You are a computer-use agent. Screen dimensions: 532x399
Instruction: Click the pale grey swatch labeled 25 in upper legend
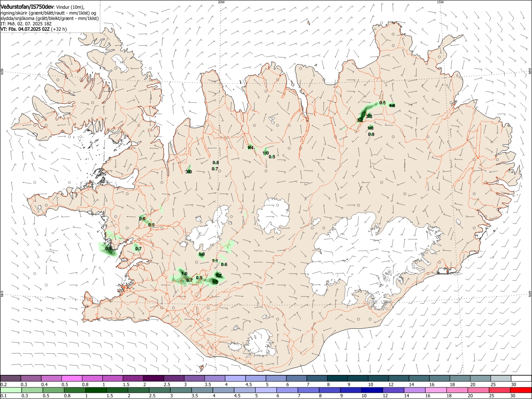[x=501, y=379]
